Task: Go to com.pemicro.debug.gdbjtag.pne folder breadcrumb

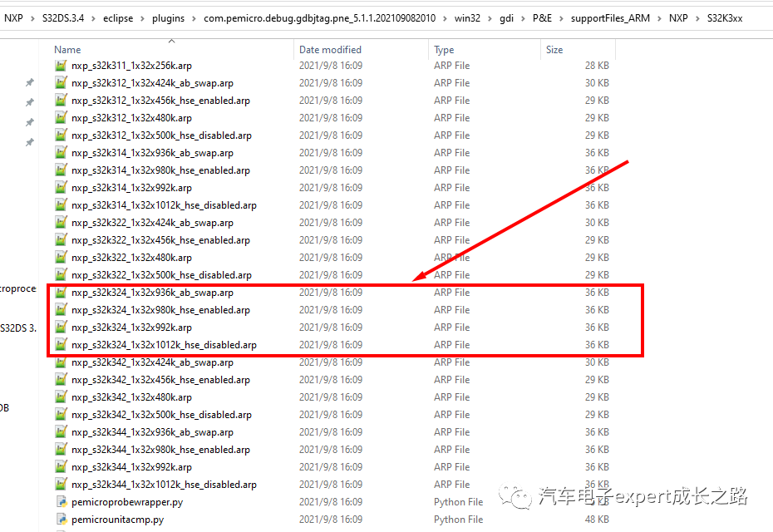Action: pos(319,18)
